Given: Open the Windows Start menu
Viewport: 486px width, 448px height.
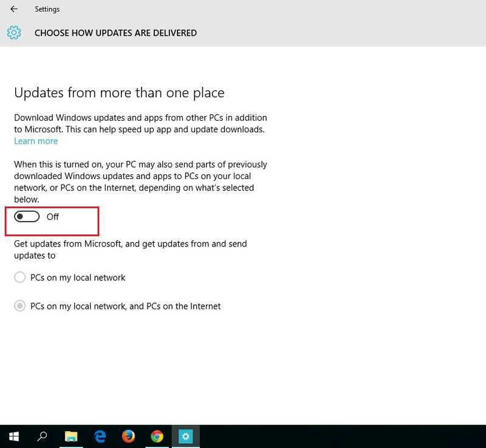Looking at the screenshot, I should click(14, 436).
